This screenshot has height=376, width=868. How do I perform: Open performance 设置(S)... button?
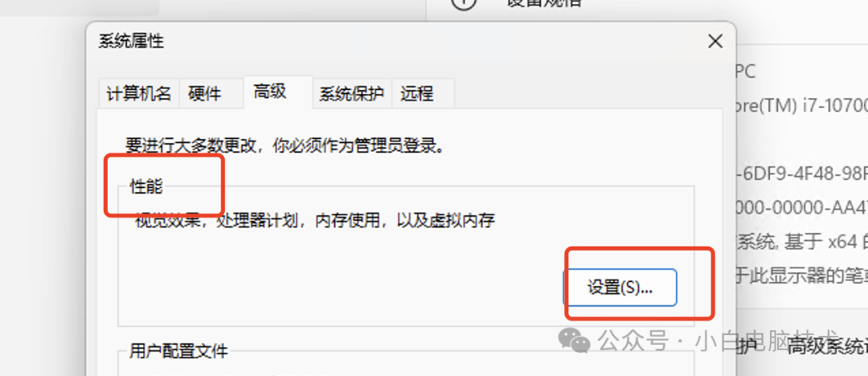(620, 288)
